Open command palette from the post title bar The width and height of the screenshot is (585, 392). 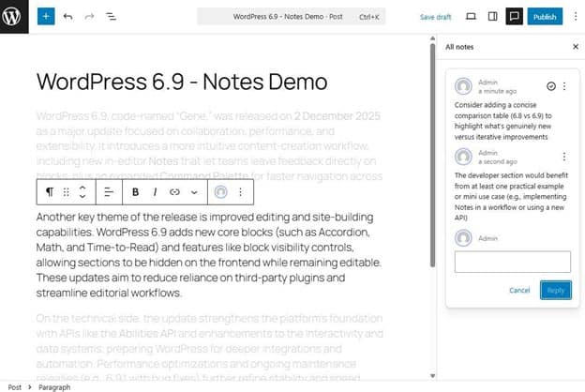[292, 17]
